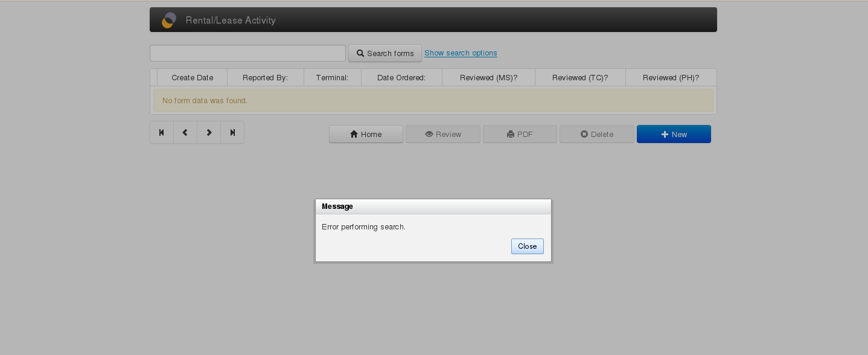Sort by Reported By column header
868x355 pixels.
[265, 78]
